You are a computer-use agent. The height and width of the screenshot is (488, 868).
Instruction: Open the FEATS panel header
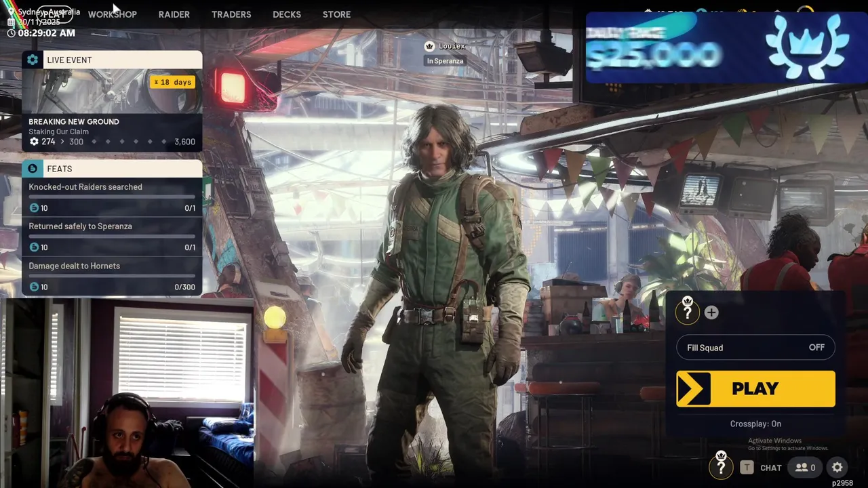[112, 169]
